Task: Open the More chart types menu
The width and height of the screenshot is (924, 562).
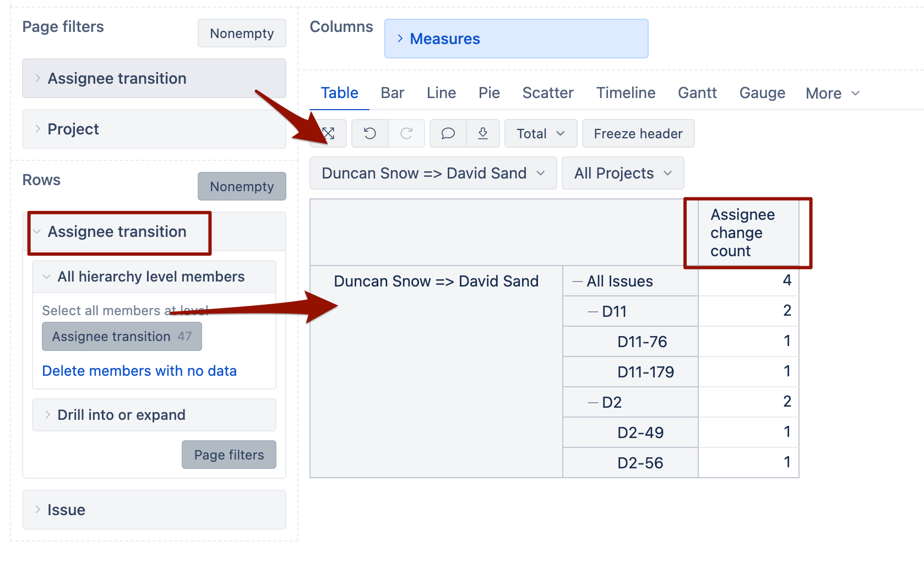Action: (x=832, y=94)
